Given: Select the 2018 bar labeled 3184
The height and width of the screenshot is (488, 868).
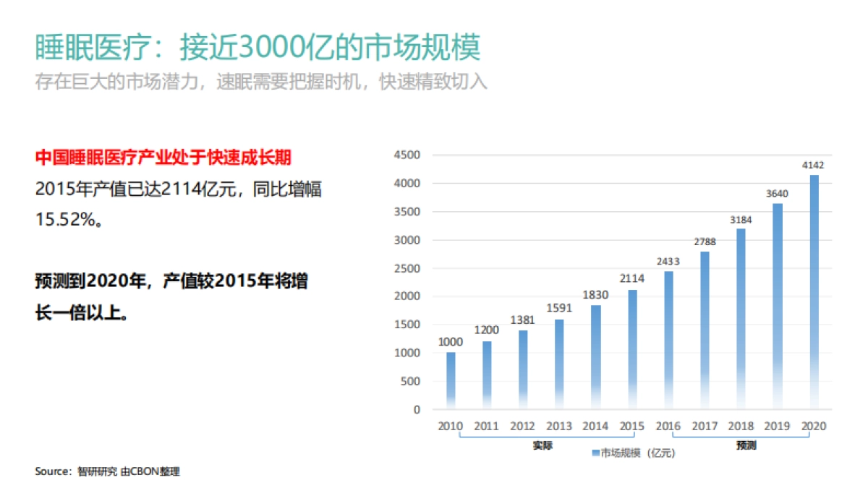Looking at the screenshot, I should tap(741, 318).
